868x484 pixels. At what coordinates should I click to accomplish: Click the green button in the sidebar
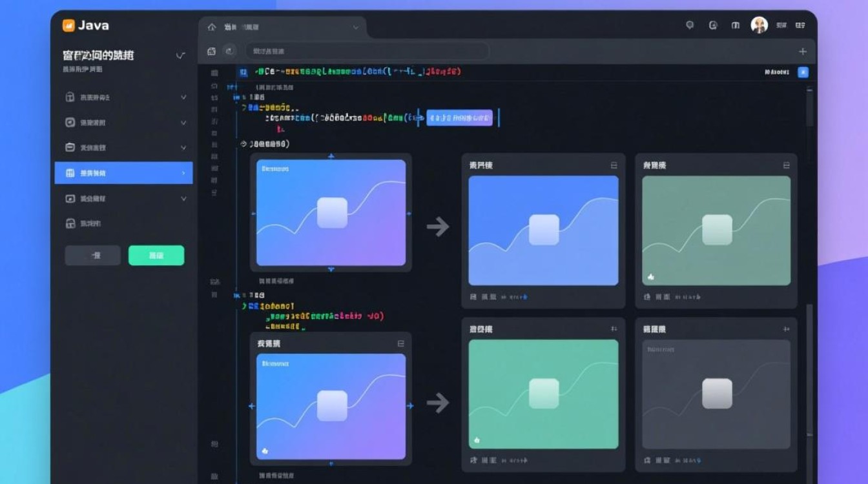(156, 256)
